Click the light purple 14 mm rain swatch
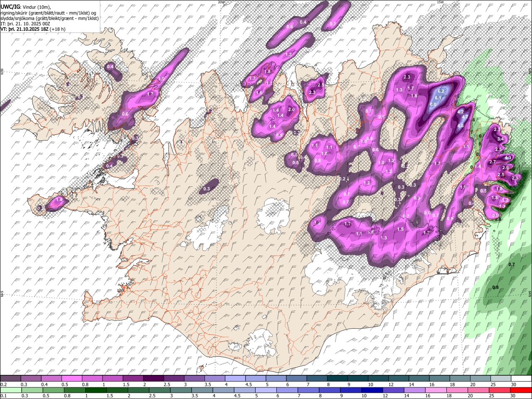The image size is (532, 399). pos(415,390)
